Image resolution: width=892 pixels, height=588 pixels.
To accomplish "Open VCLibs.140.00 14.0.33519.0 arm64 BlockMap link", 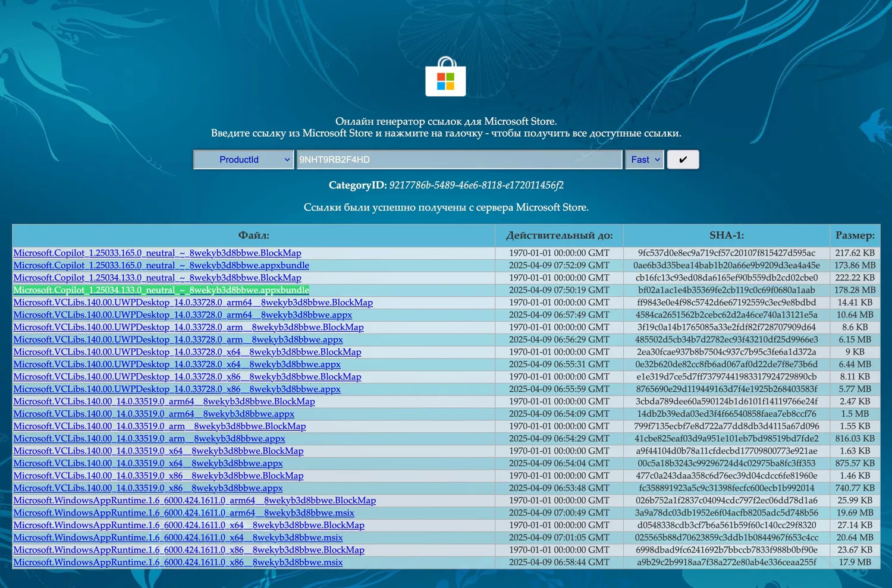I will coord(164,402).
